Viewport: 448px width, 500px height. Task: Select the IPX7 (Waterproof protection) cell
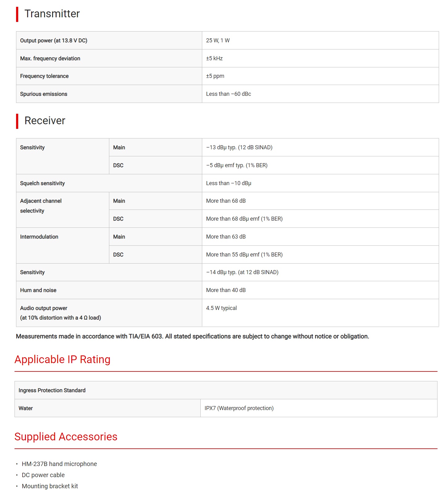pyautogui.click(x=239, y=408)
